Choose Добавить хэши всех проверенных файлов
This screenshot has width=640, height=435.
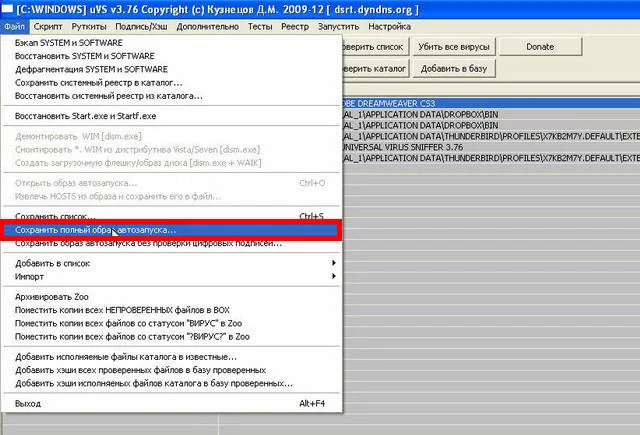coord(171,370)
